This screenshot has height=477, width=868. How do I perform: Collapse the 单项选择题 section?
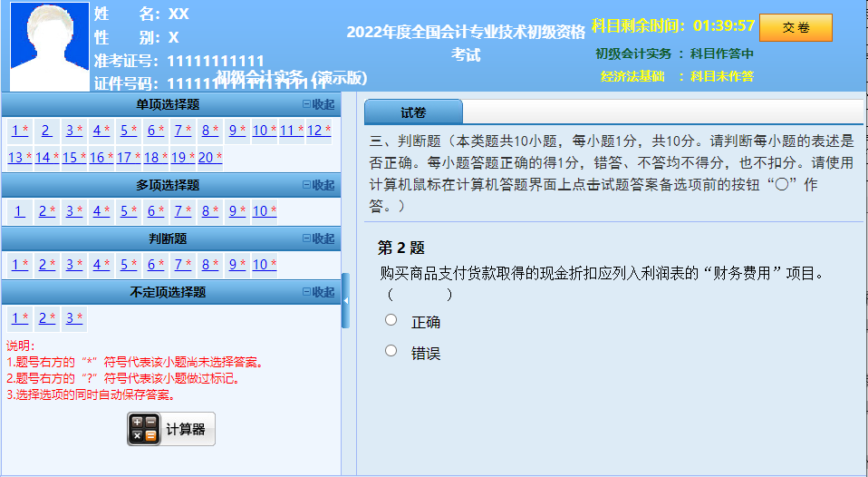click(318, 104)
